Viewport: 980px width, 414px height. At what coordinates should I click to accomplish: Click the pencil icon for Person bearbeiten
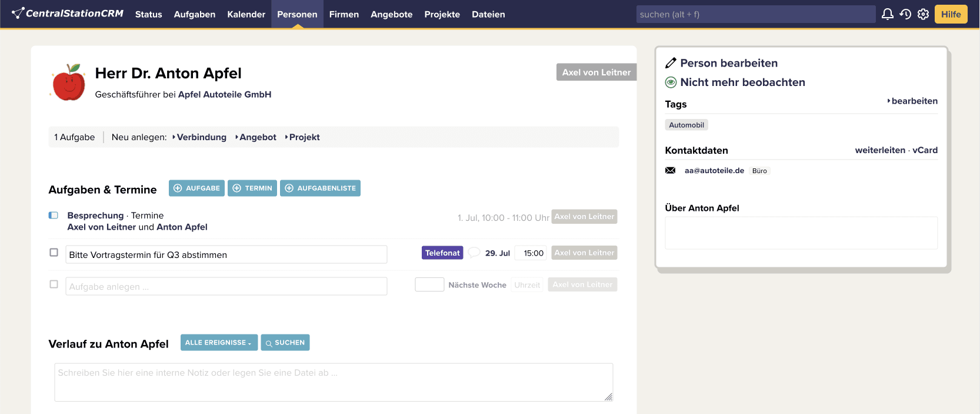pyautogui.click(x=671, y=63)
